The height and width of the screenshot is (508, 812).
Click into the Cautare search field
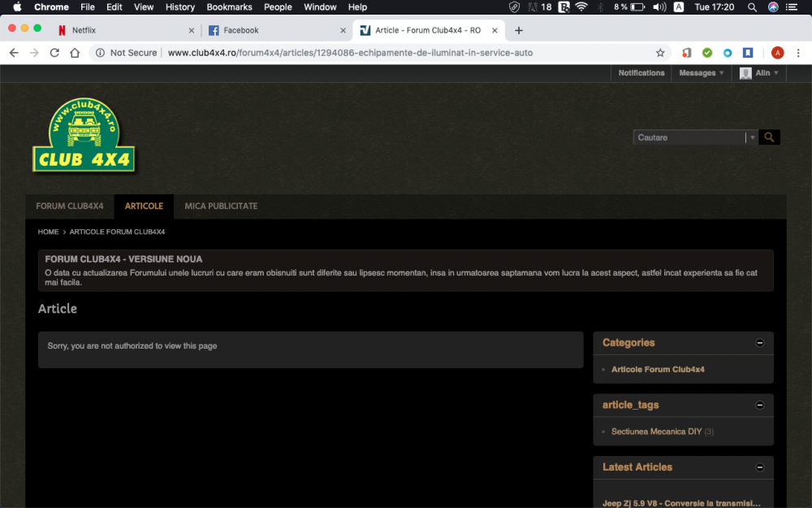[690, 137]
